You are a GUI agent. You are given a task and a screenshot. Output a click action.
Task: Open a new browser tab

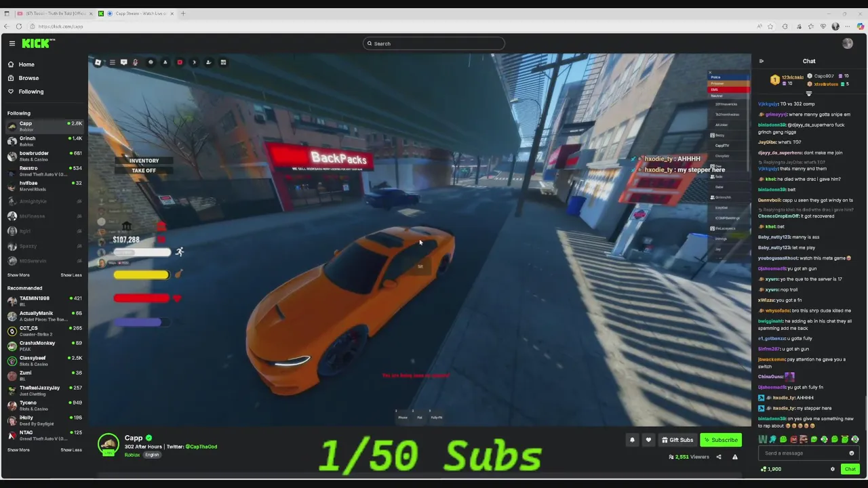tap(183, 14)
